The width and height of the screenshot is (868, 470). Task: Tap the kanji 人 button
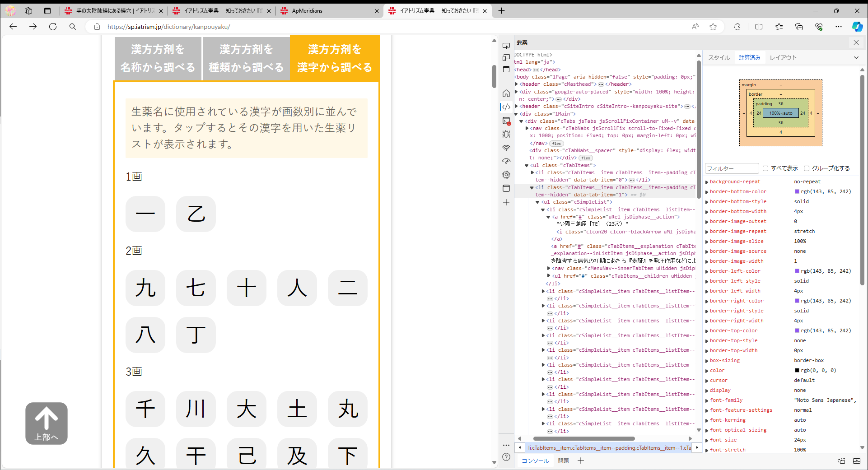(x=297, y=288)
